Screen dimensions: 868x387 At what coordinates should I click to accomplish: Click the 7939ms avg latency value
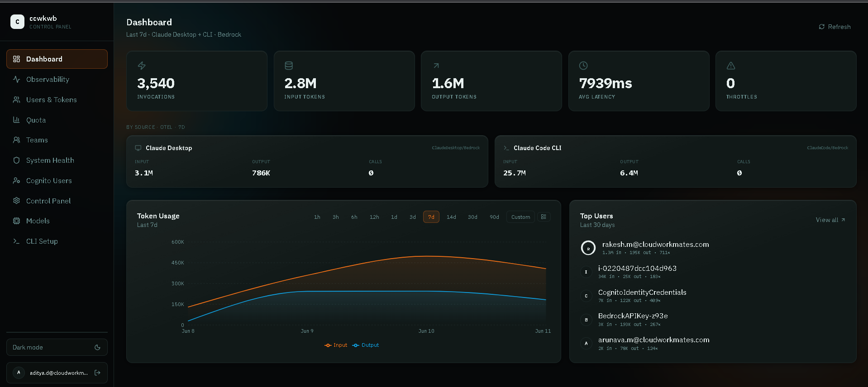click(x=606, y=83)
